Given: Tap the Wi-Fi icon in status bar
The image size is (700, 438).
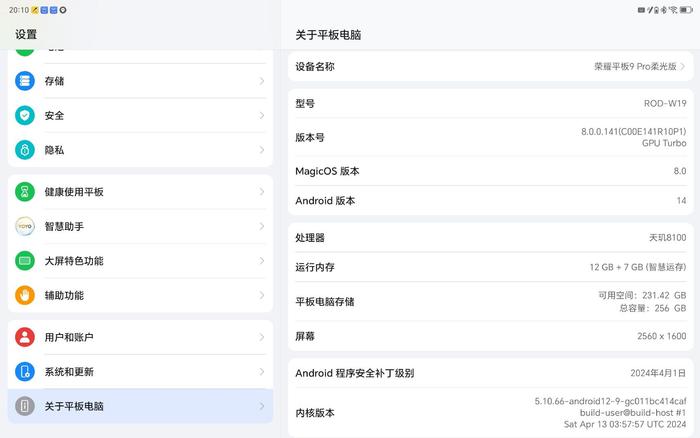Looking at the screenshot, I should [x=673, y=10].
